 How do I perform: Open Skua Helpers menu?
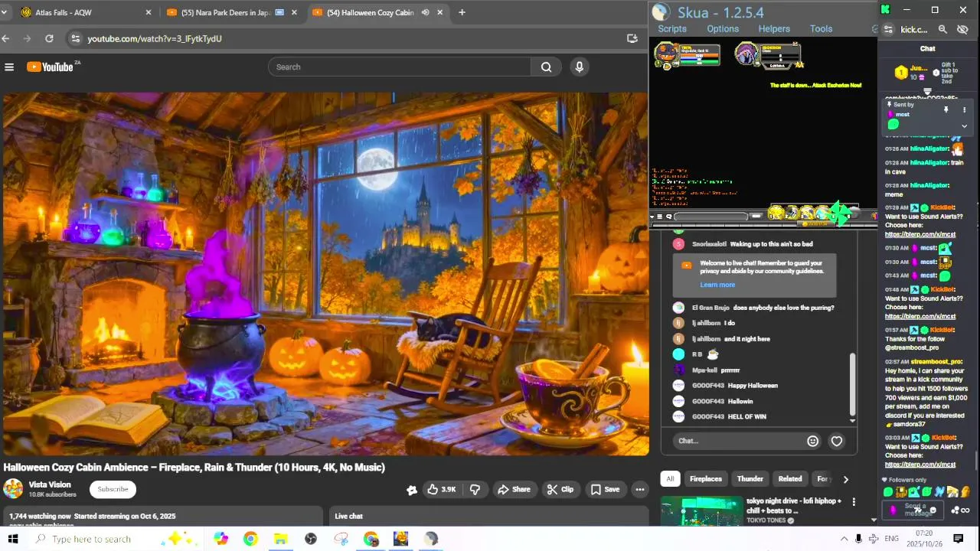pyautogui.click(x=774, y=28)
